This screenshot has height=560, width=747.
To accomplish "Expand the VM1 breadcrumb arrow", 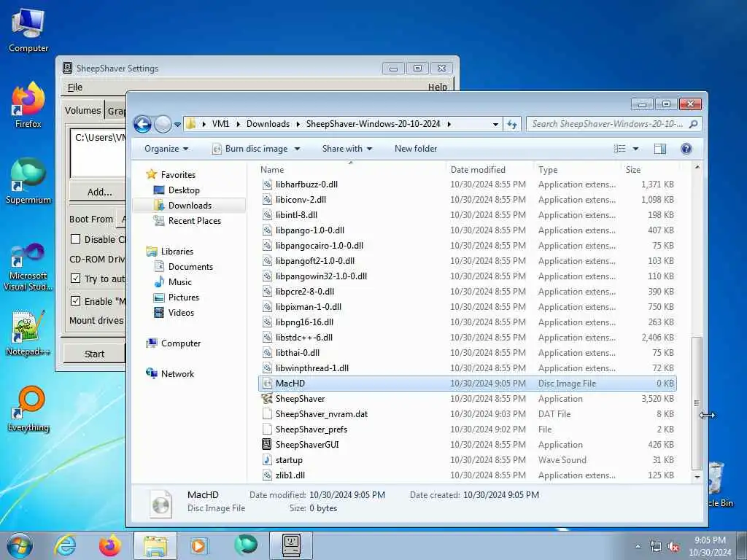I will pos(238,124).
